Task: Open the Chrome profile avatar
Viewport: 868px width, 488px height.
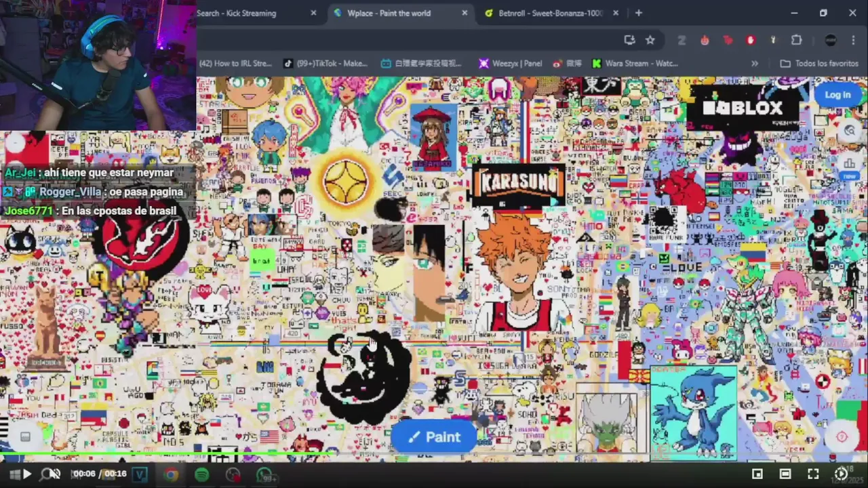Action: click(831, 40)
